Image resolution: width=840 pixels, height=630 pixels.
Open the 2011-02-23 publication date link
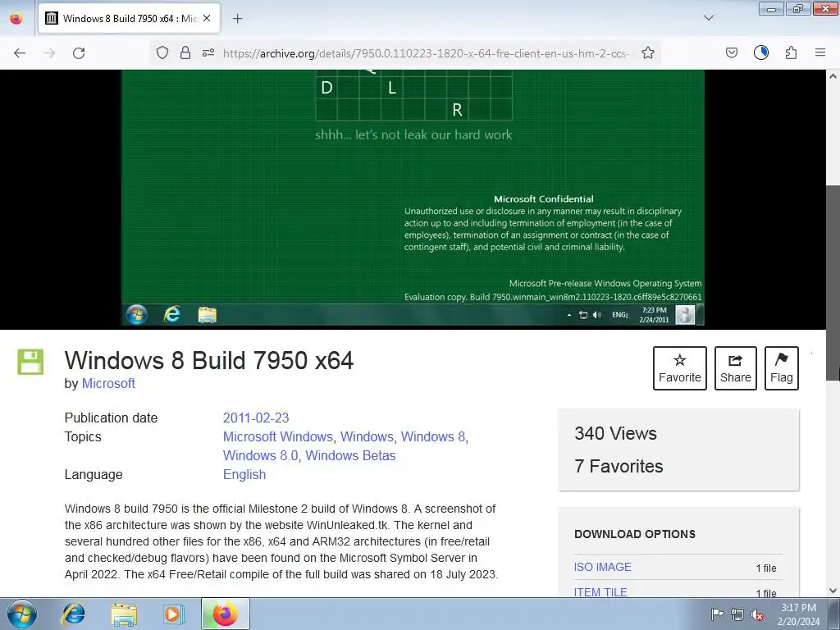(x=256, y=418)
